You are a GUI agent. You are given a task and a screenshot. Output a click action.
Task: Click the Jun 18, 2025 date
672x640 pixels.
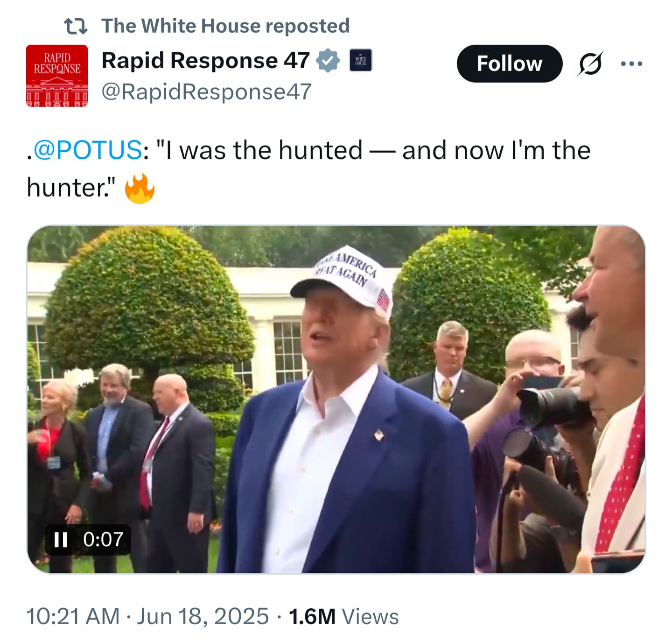pos(203,617)
